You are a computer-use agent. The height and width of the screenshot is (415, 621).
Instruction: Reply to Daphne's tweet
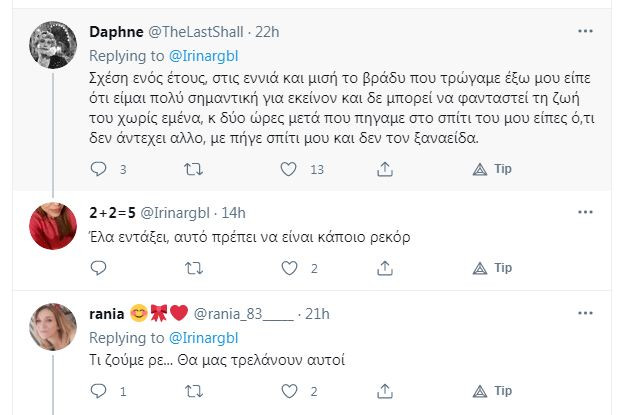click(x=98, y=170)
